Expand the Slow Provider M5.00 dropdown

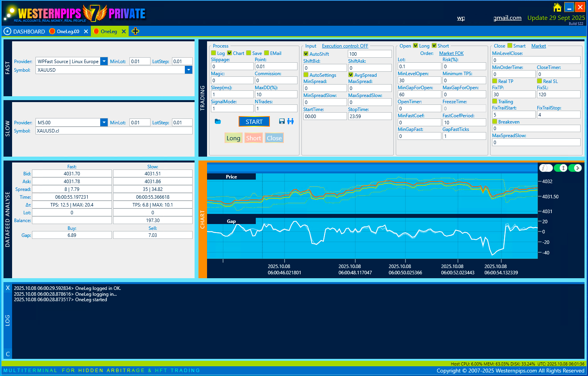pos(104,122)
